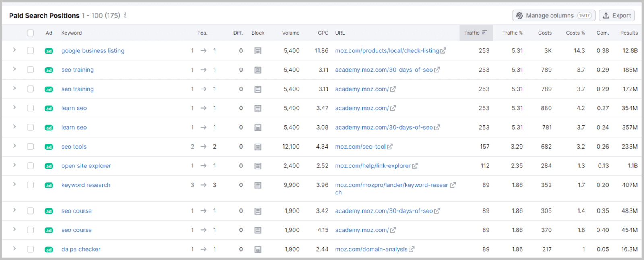Open the keyword research keyword link
Viewport: 644px width, 260px height.
pyautogui.click(x=86, y=185)
